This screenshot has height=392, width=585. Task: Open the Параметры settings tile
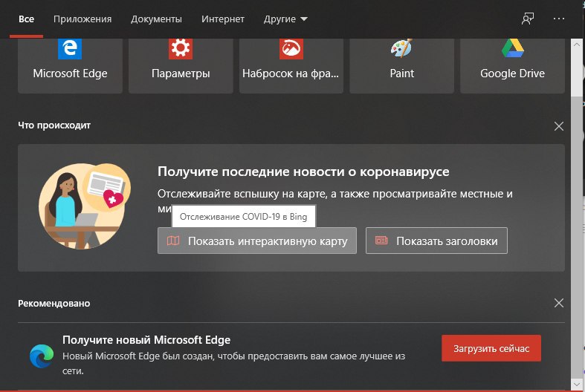point(181,65)
